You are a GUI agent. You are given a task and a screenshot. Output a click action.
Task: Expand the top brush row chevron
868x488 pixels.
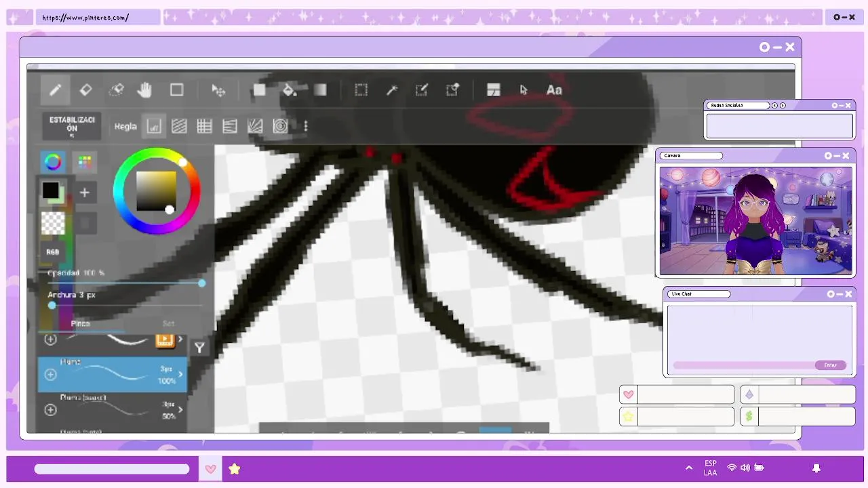tap(180, 339)
